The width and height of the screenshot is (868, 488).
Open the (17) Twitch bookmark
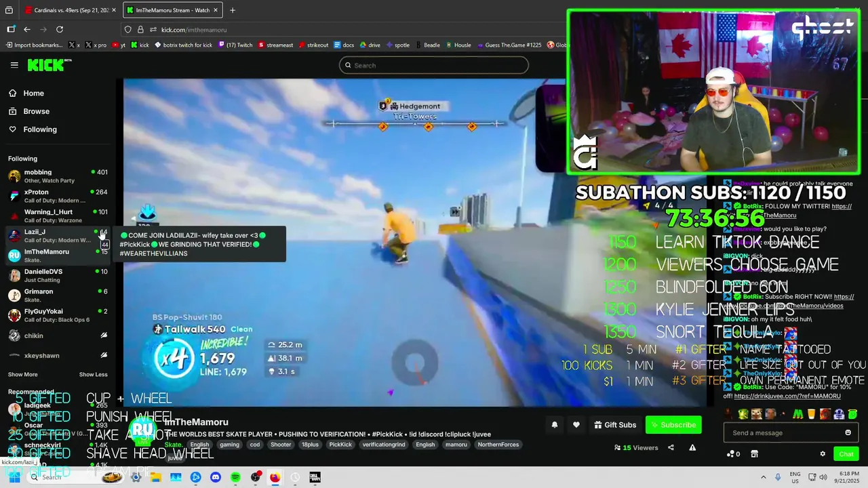[235, 45]
